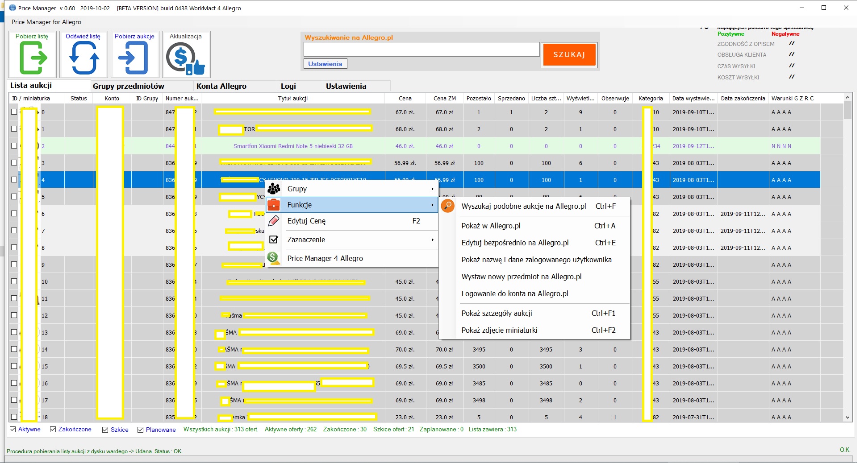Expand the Funkcje submenu arrow

pyautogui.click(x=432, y=205)
